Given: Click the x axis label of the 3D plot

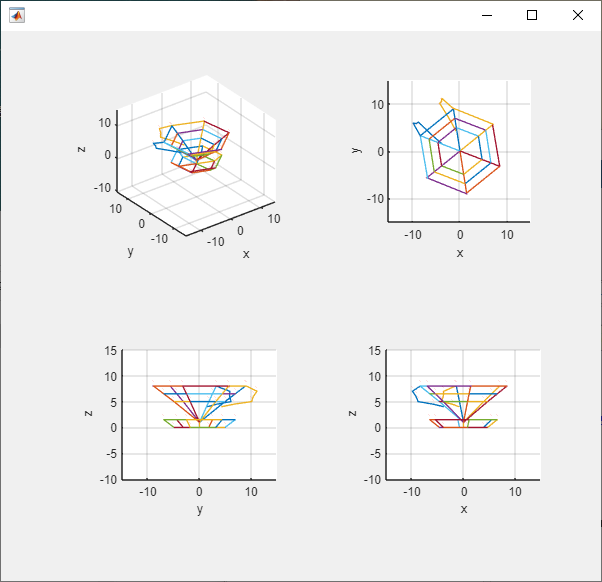Looking at the screenshot, I should click(246, 254).
